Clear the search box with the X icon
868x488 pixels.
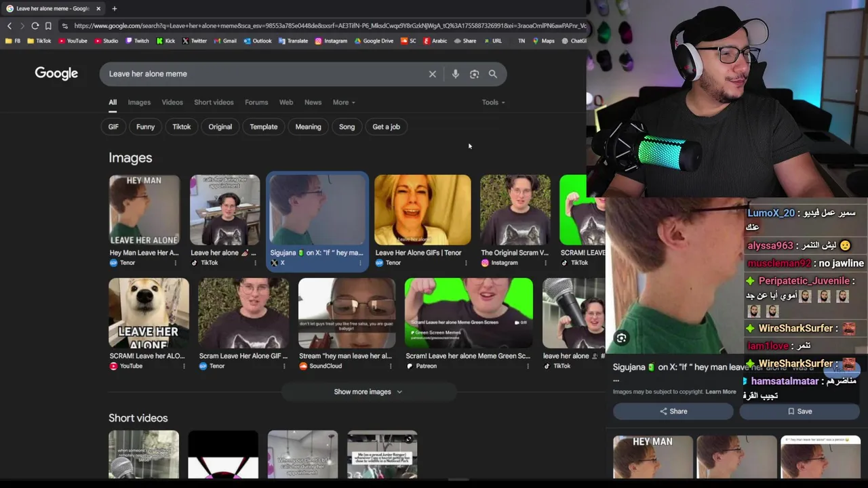coord(432,74)
